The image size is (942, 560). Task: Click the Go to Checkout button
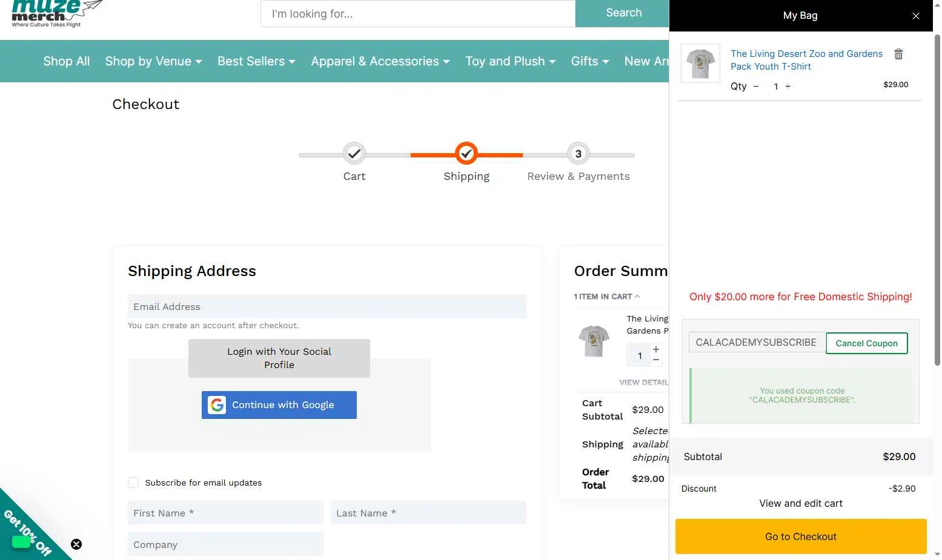pyautogui.click(x=801, y=536)
